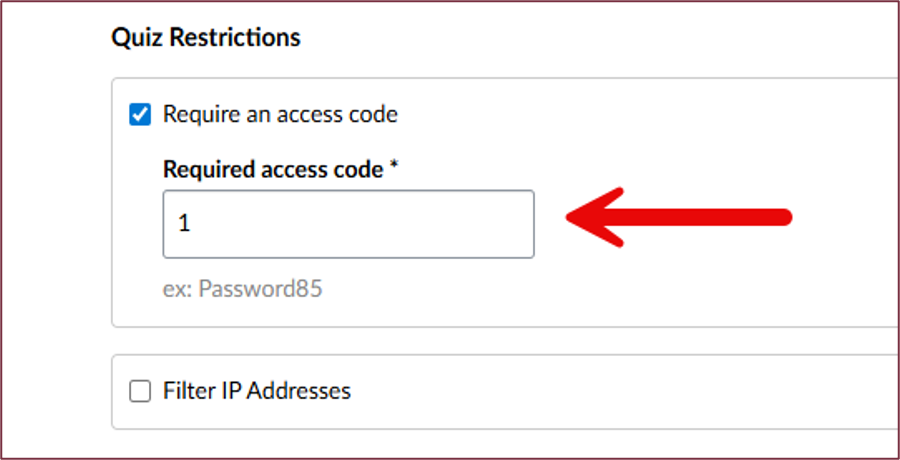Uncheck the Require an access code checkbox

pyautogui.click(x=140, y=115)
